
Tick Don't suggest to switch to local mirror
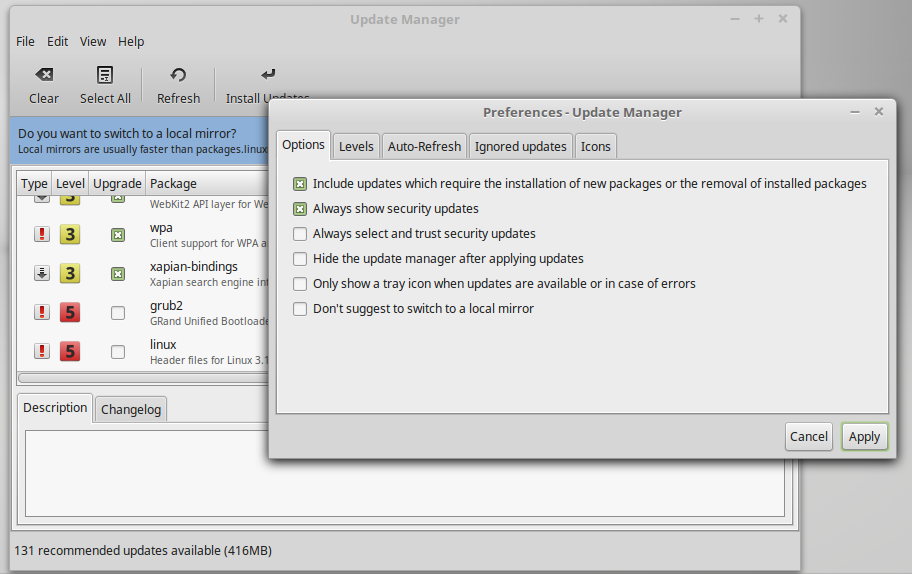pos(300,309)
